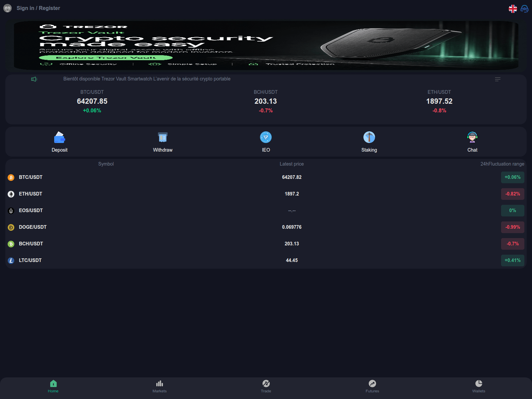This screenshot has height=399, width=532.
Task: Click the Bitcoin coin icon in BTC/USDT row
Action: pyautogui.click(x=11, y=178)
